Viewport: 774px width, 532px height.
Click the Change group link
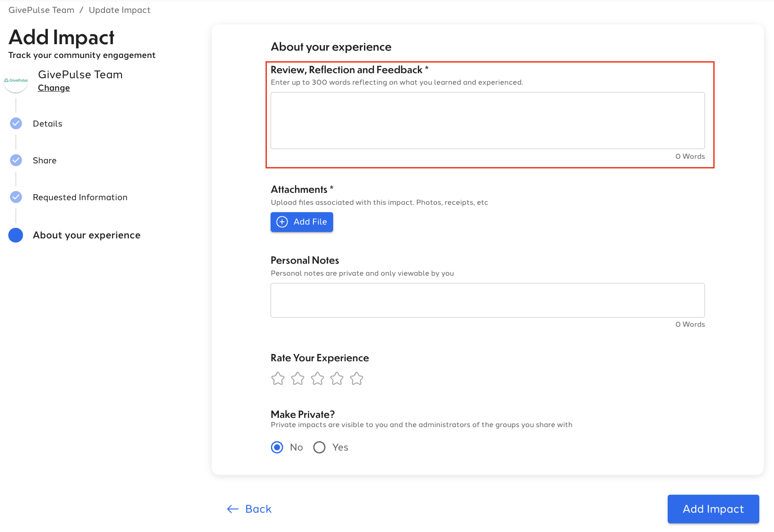pos(54,88)
